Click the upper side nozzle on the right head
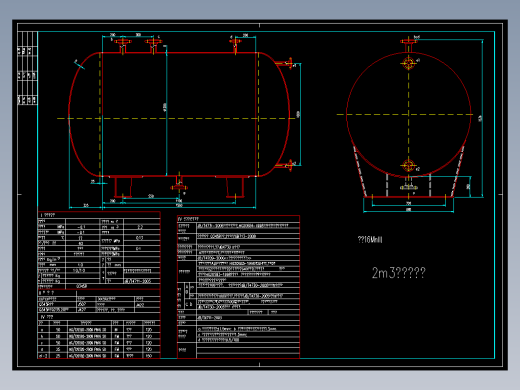This screenshot has width=520, height=390. (284, 63)
